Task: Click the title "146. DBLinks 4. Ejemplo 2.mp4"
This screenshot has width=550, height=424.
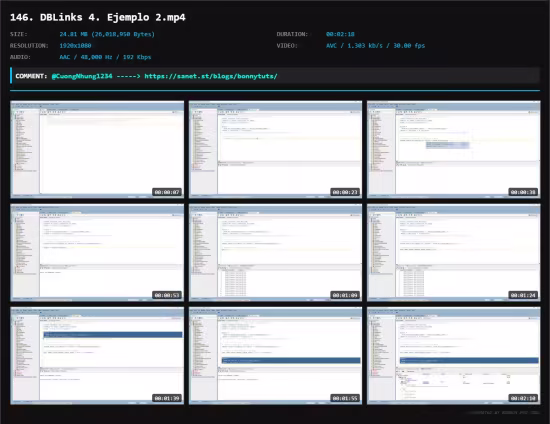Action: 98,17
